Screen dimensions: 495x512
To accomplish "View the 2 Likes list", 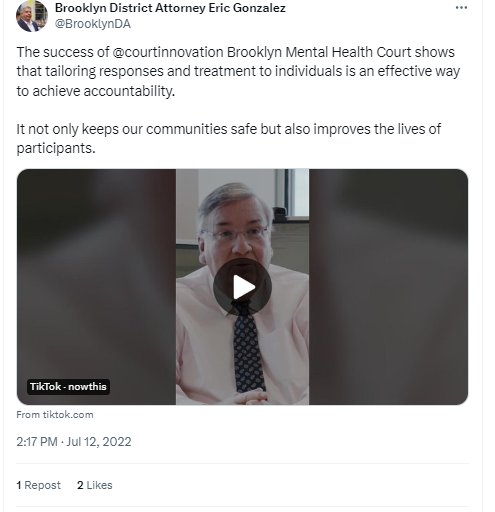I will (95, 485).
